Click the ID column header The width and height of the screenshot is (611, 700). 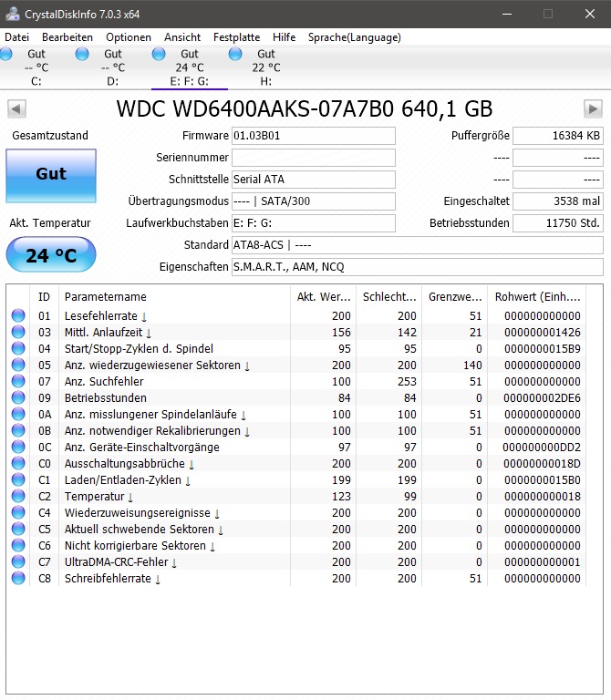44,297
